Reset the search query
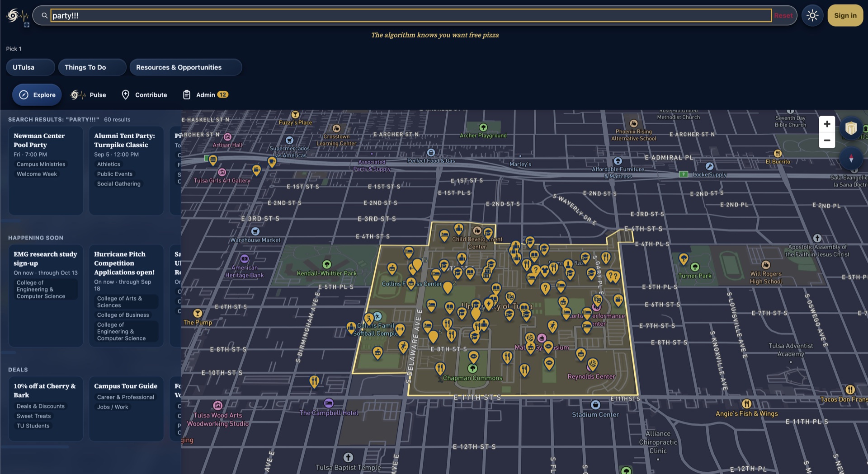 pos(783,15)
